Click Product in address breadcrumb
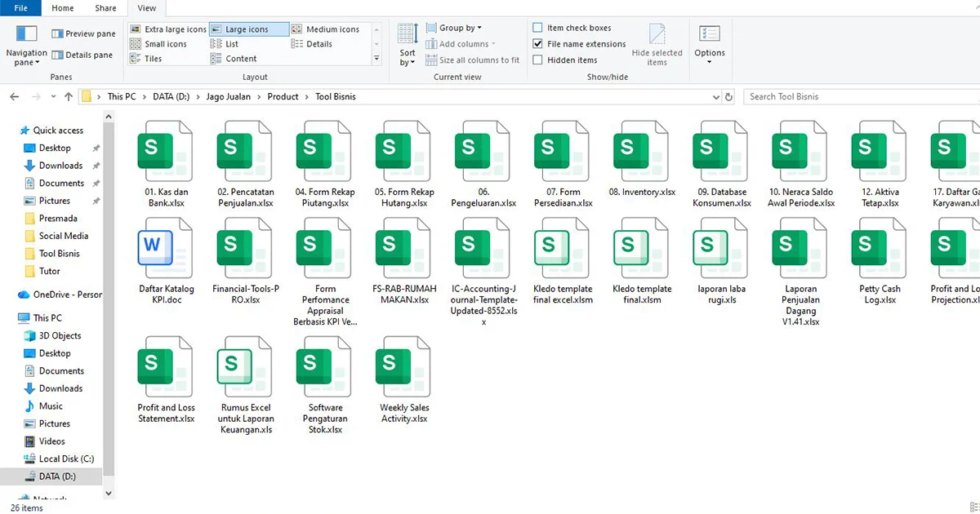This screenshot has width=980, height=514. 283,96
